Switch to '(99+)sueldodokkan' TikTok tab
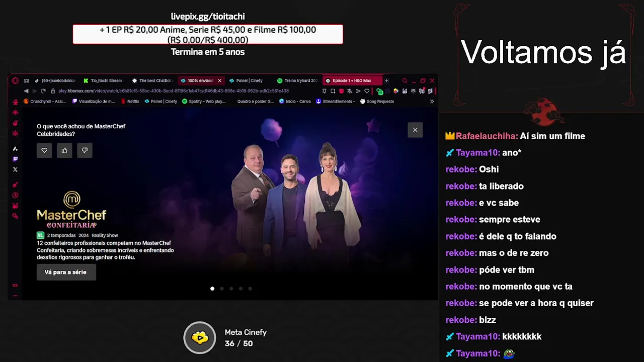The image size is (644, 362). tap(56, 80)
